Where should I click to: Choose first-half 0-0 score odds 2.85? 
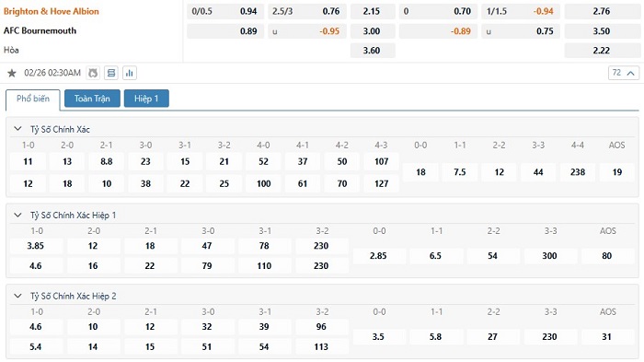tap(378, 255)
